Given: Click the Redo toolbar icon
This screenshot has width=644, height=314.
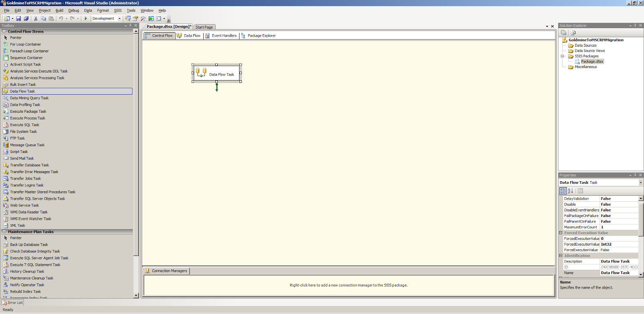Looking at the screenshot, I should pos(72,19).
